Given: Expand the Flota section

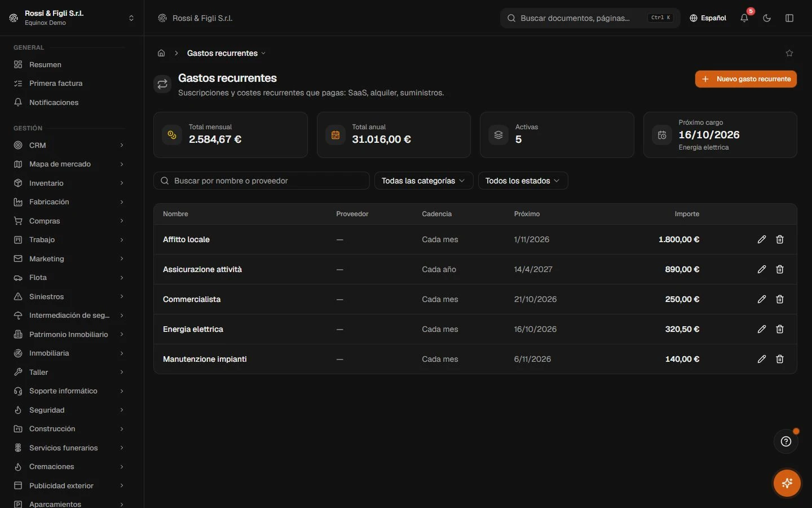Looking at the screenshot, I should click(70, 277).
